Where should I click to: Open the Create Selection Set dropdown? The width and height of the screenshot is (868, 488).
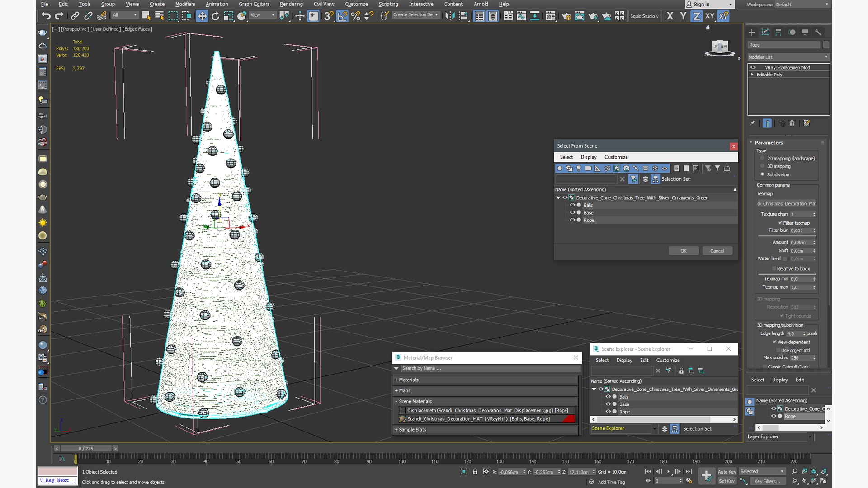pyautogui.click(x=415, y=15)
